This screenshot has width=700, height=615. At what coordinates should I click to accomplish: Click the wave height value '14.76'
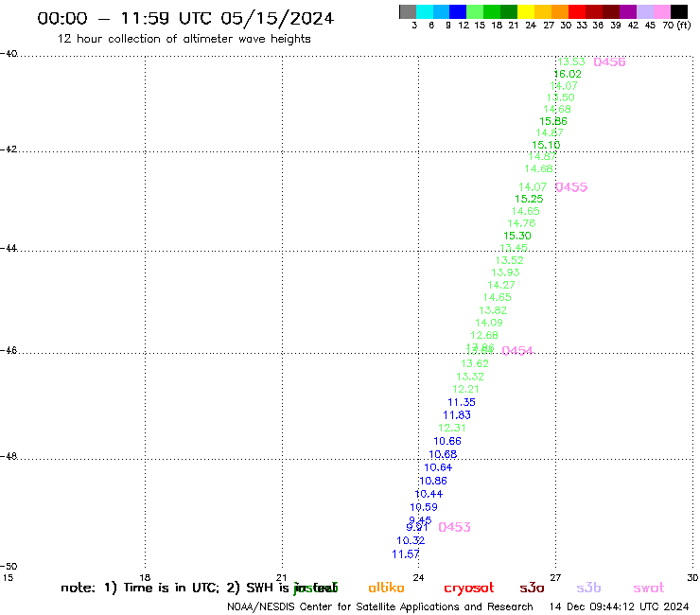tap(521, 223)
